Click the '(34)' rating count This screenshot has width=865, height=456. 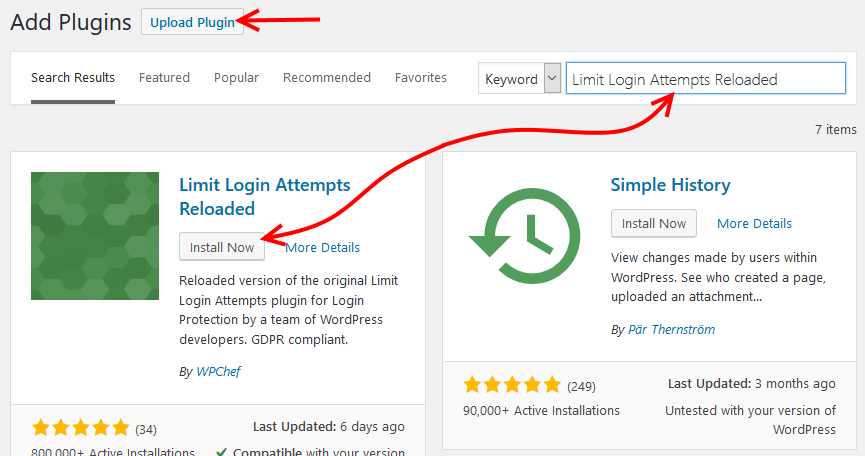pos(146,430)
